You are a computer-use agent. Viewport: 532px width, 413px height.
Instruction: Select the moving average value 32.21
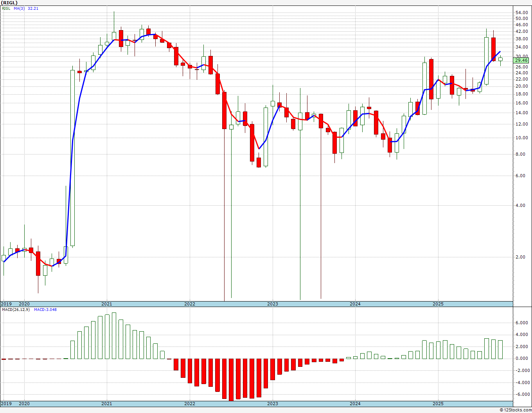tap(33, 8)
